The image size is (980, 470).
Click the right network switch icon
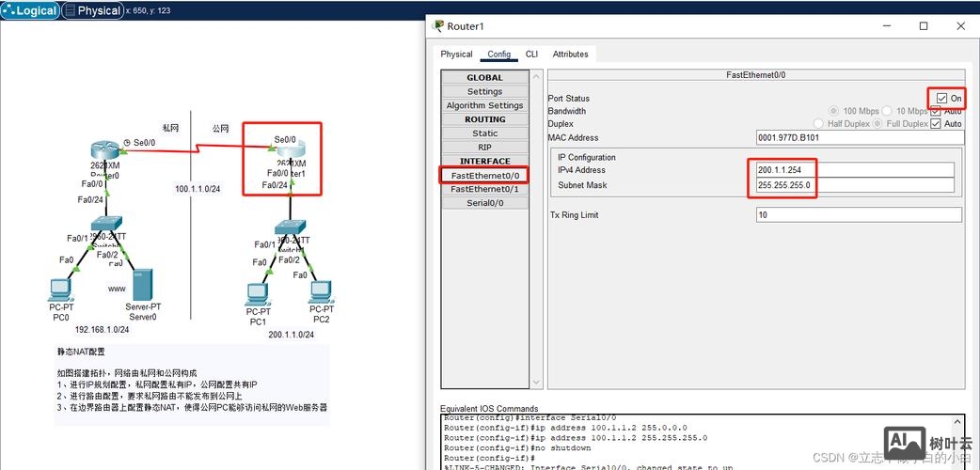(290, 228)
